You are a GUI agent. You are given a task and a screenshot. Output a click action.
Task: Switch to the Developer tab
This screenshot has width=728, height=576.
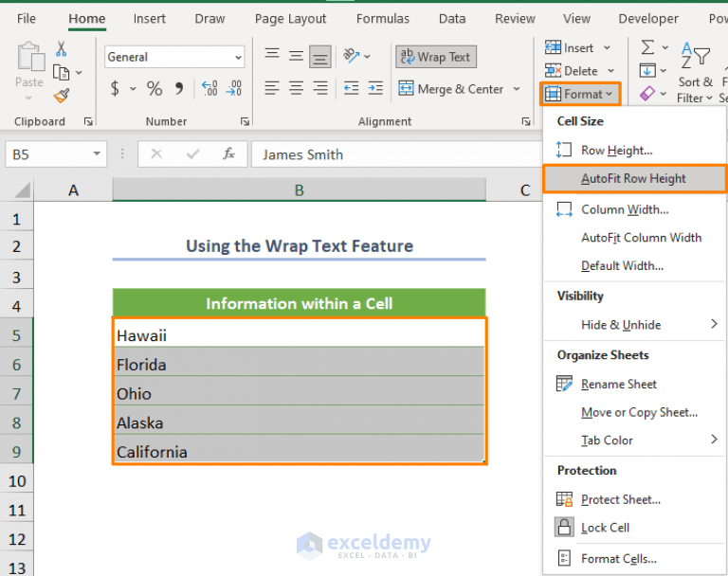coord(648,19)
